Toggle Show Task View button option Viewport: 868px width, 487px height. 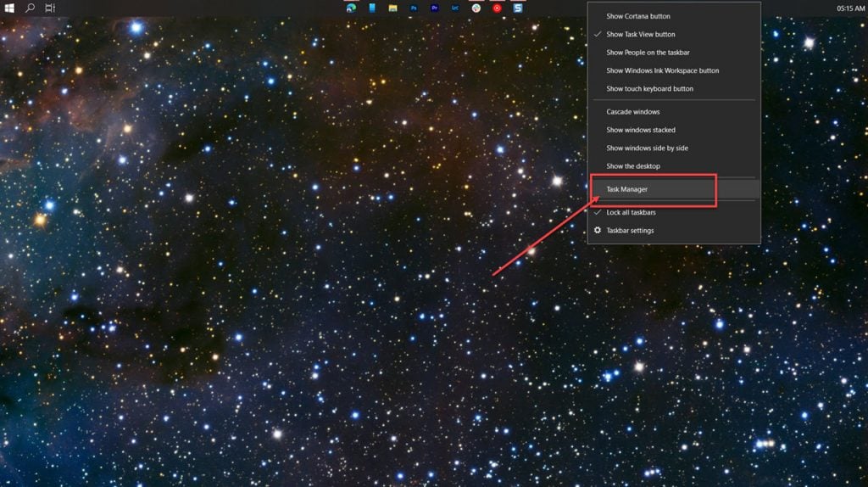pos(674,34)
